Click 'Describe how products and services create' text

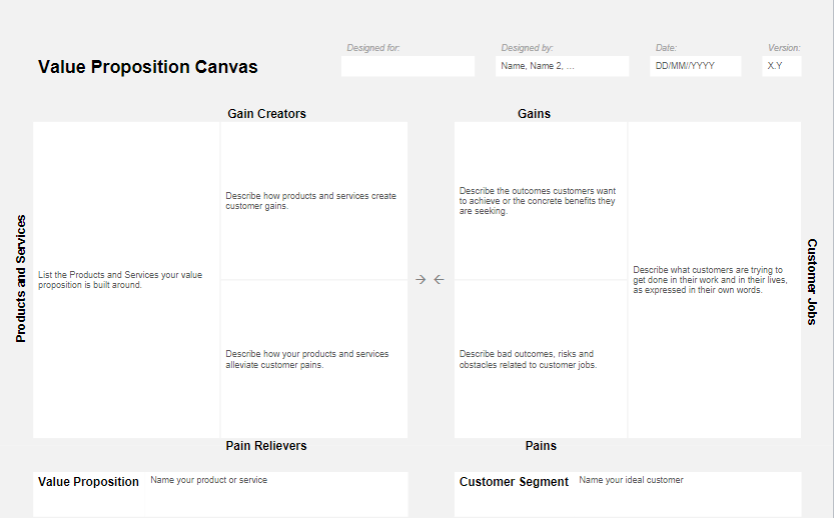pyautogui.click(x=311, y=201)
